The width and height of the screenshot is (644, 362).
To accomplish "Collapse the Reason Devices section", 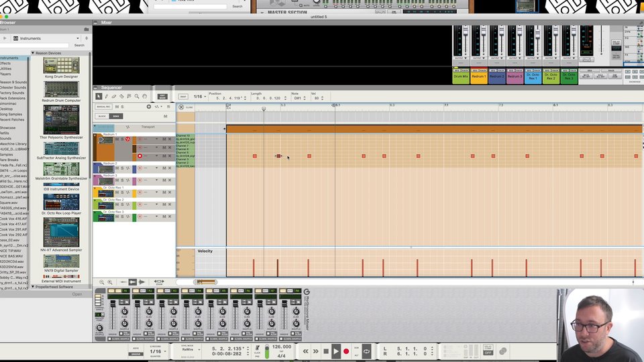I will click(x=33, y=53).
